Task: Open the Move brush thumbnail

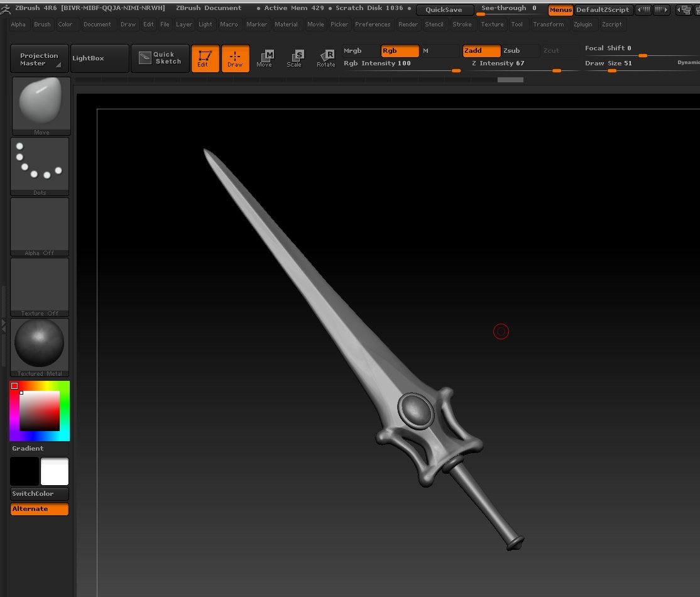Action: coord(41,106)
